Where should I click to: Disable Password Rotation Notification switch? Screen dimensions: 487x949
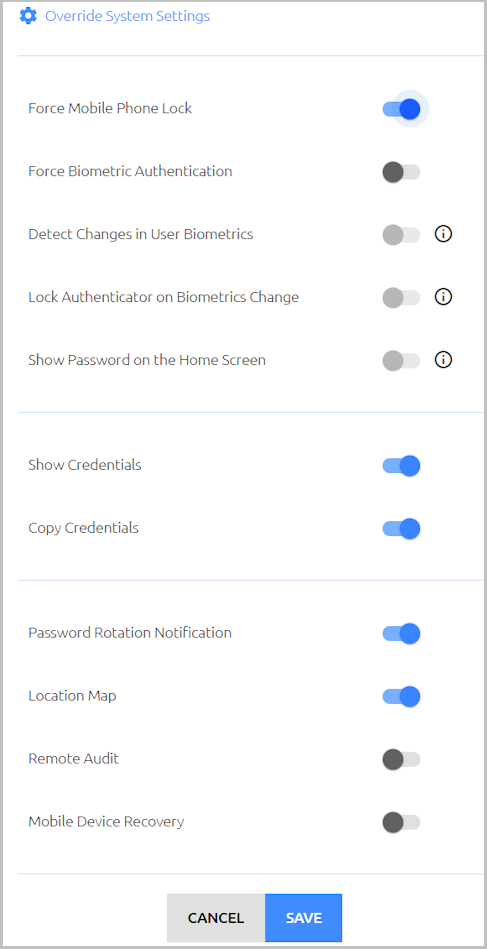tap(401, 634)
